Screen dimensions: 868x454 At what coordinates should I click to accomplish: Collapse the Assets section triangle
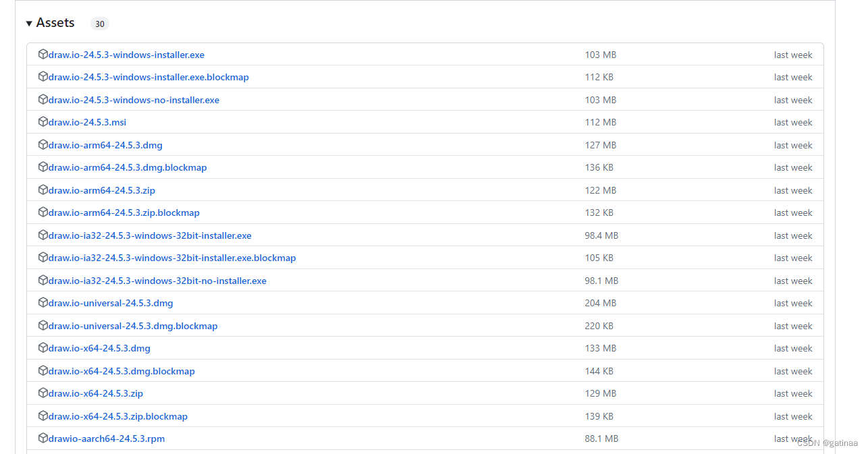pyautogui.click(x=29, y=24)
